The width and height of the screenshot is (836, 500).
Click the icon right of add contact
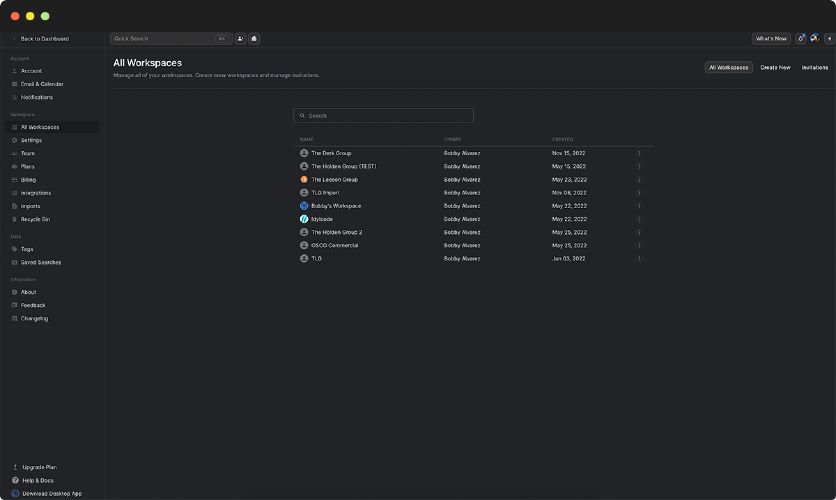click(254, 39)
